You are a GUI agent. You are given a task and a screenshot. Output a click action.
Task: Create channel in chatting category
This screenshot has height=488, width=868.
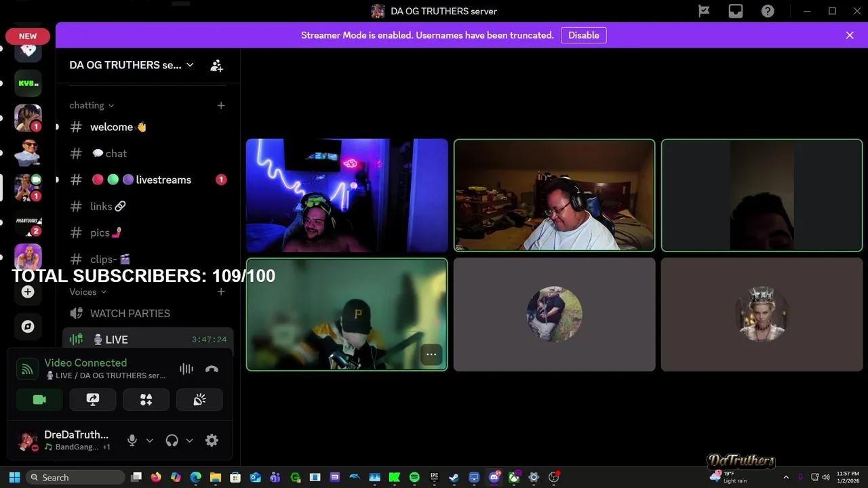(221, 106)
